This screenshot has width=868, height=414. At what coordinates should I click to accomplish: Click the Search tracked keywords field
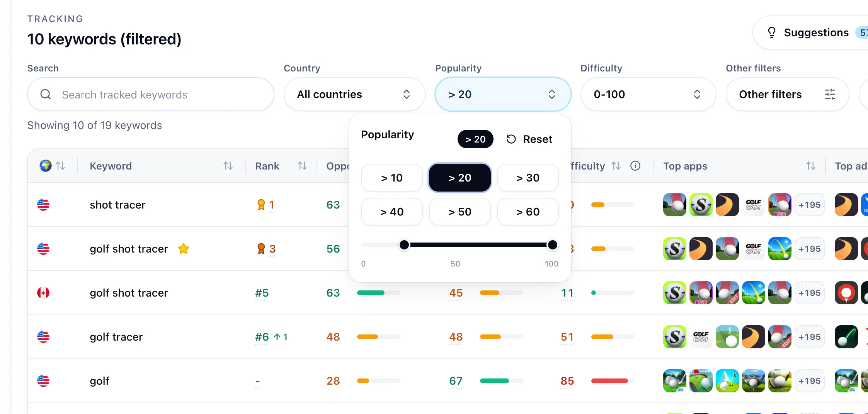(x=151, y=94)
